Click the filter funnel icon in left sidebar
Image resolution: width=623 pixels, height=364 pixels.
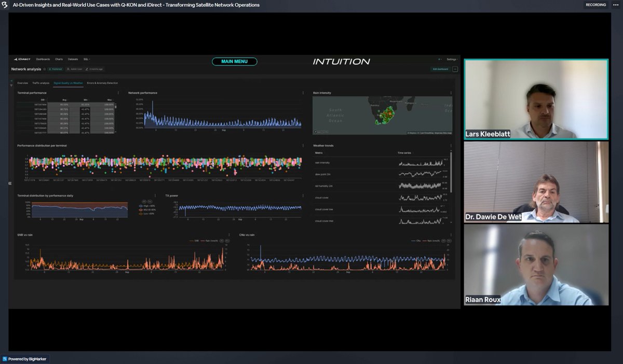[x=11, y=86]
